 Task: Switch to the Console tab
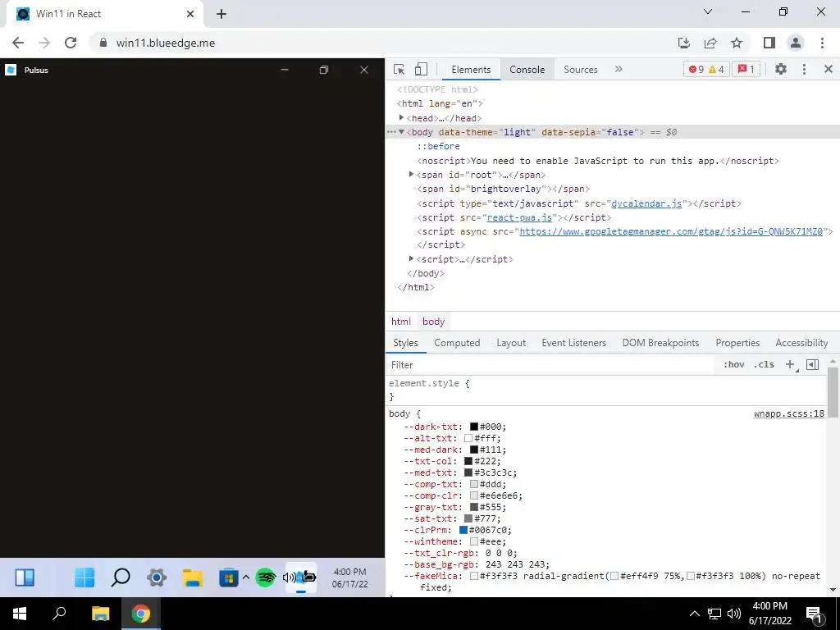tap(527, 69)
